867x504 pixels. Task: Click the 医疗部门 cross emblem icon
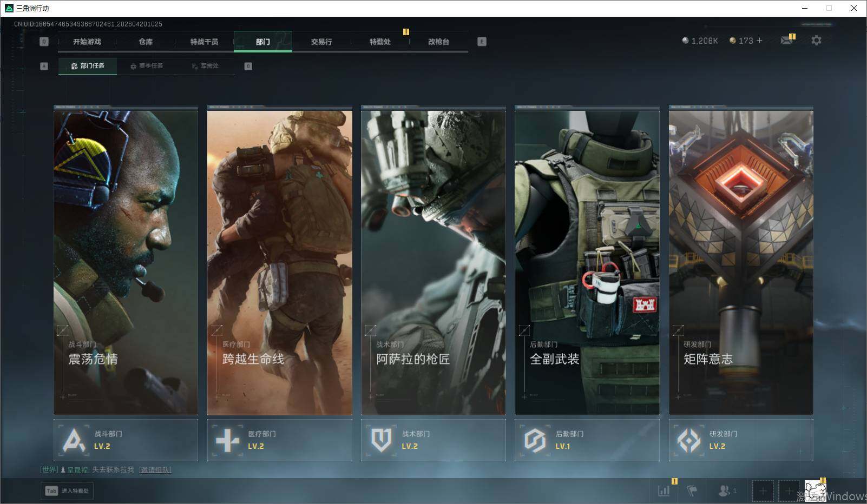click(227, 440)
